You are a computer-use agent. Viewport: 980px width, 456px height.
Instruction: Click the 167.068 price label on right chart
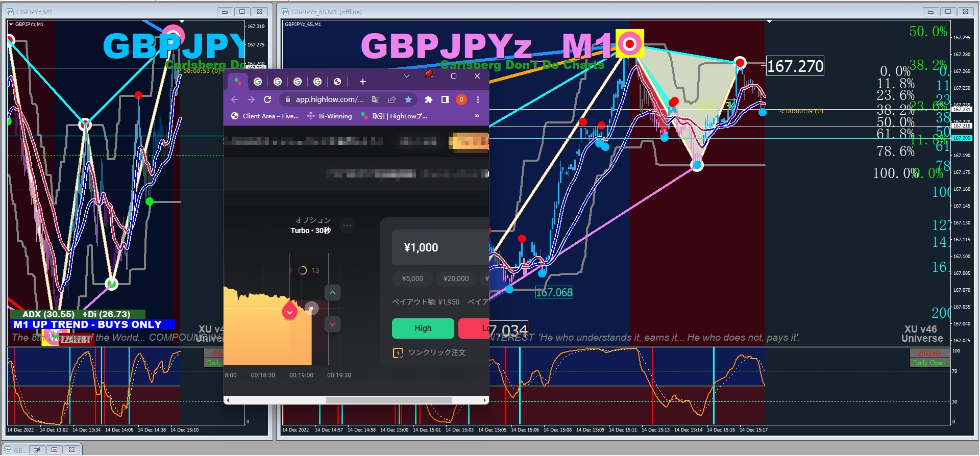[554, 292]
